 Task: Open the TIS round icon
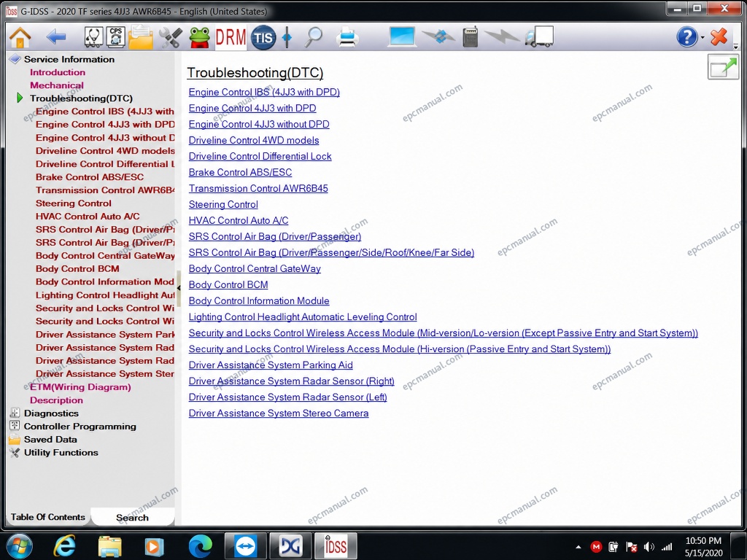point(263,37)
